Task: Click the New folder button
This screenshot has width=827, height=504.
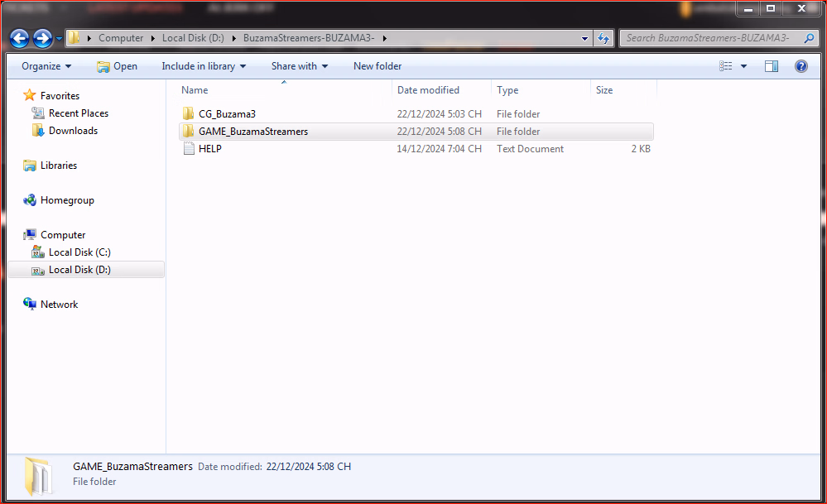Action: 377,66
